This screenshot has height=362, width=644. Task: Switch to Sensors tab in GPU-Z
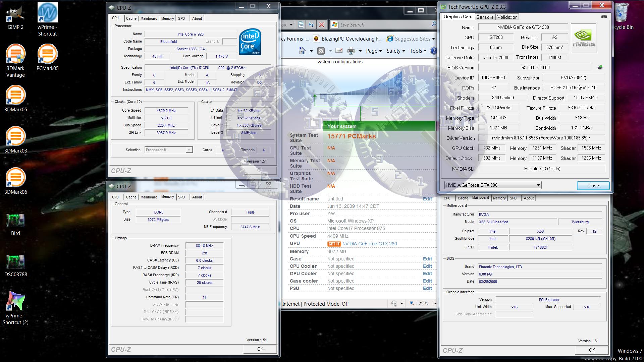pos(485,17)
